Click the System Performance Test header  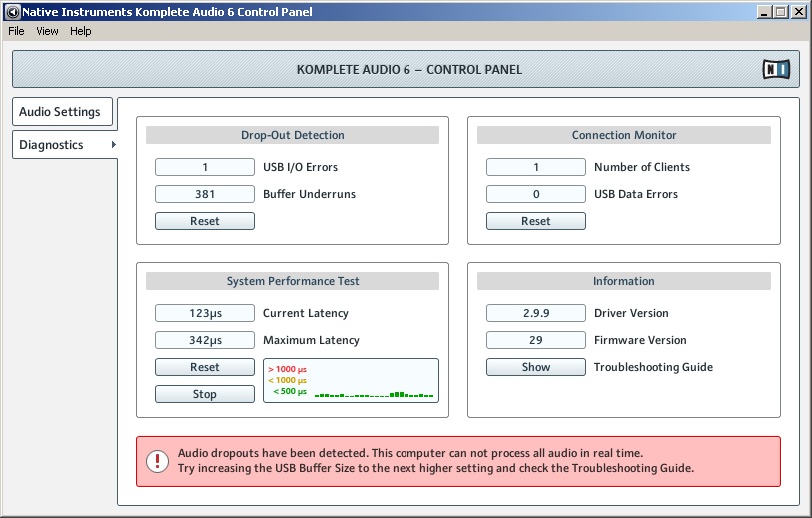[x=293, y=281]
